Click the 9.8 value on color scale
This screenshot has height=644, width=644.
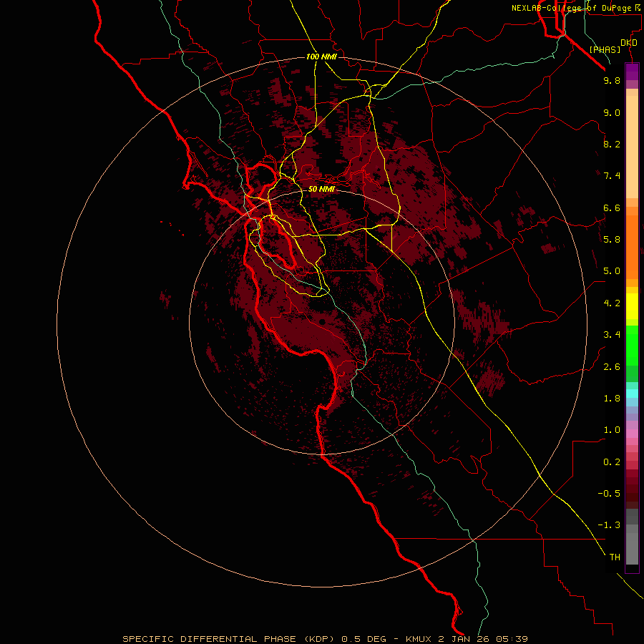(x=612, y=80)
